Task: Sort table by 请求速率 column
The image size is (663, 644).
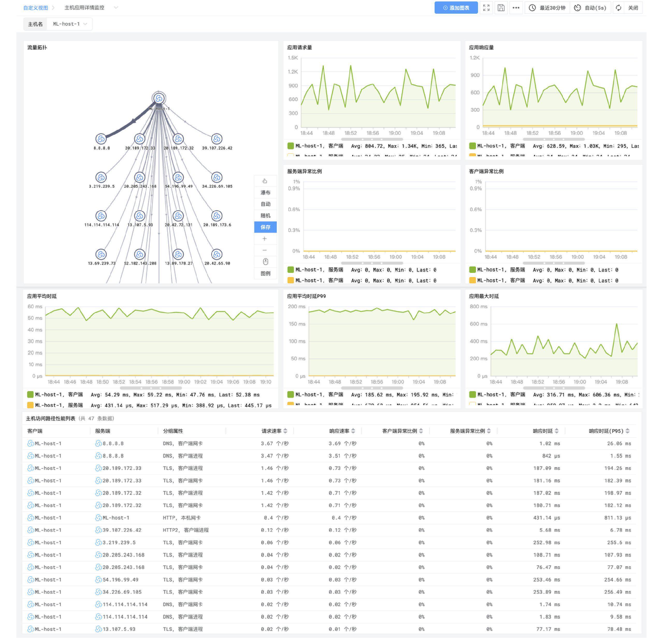Action: [x=285, y=430]
